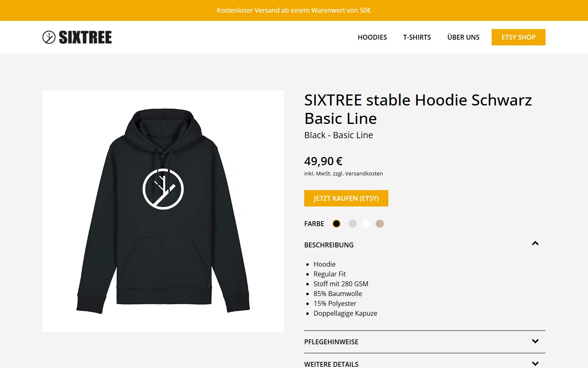Click the price 49,90 €
588x368 pixels.
pyautogui.click(x=323, y=161)
